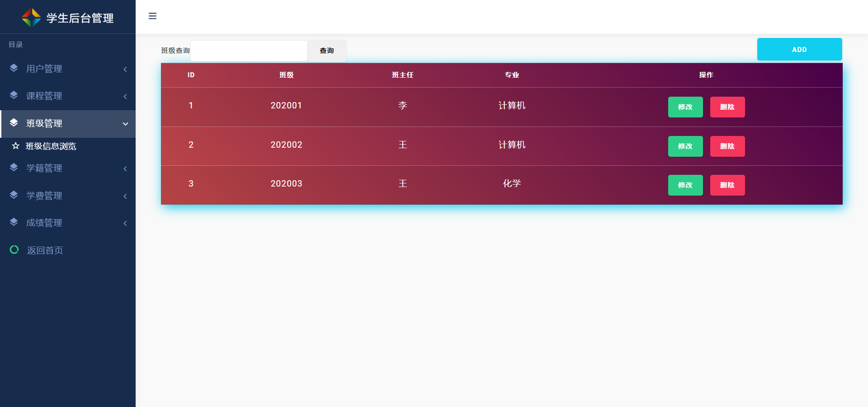The width and height of the screenshot is (868, 407).
Task: Open the 成绩管理 menu item
Action: pos(68,223)
